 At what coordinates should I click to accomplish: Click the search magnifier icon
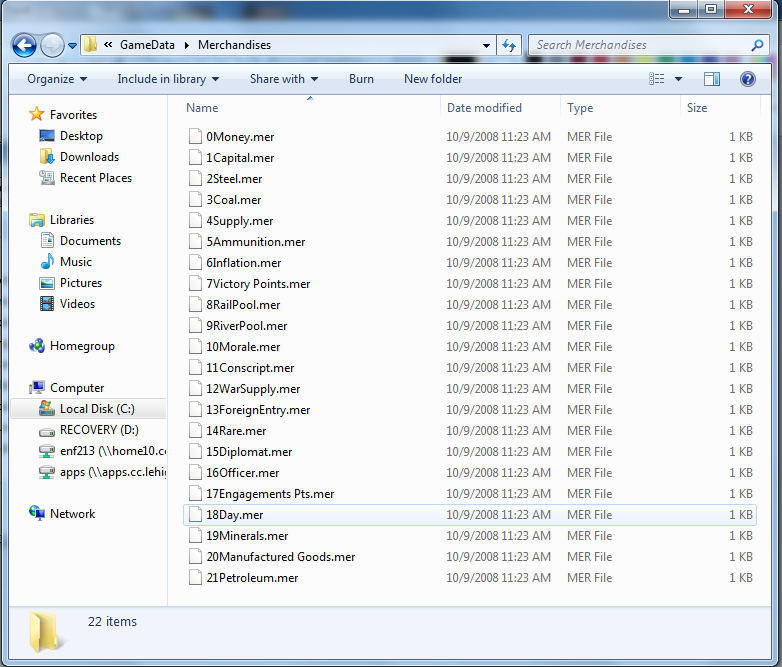point(757,45)
